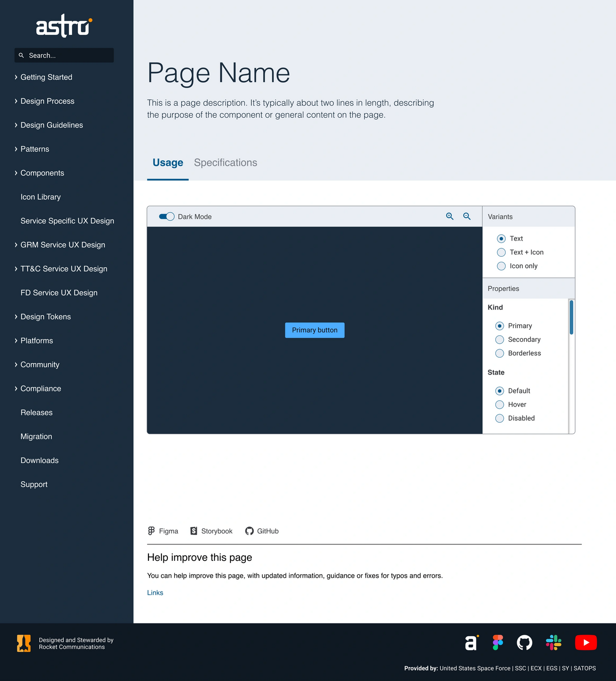
Task: Expand the Getting Started section
Action: pos(46,77)
